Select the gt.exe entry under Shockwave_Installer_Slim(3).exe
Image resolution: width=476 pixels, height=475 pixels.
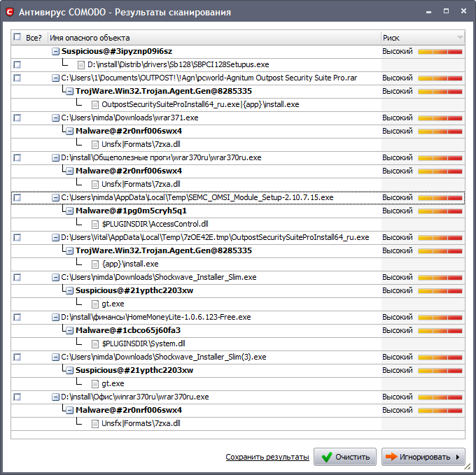coord(113,383)
